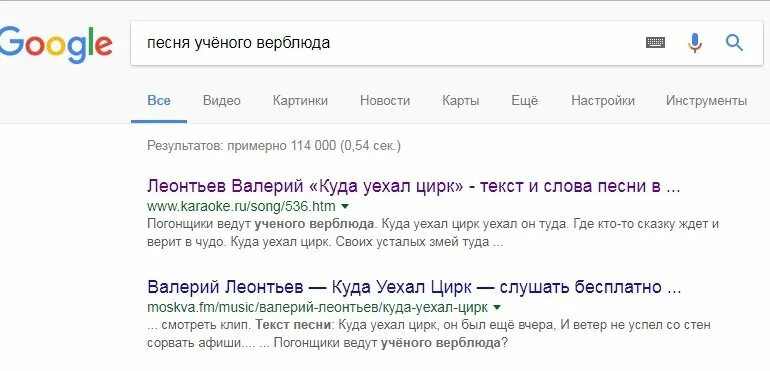Open Валерий Леонтьев — Куда Уехал Цирк result
Screen dimensions: 770x371
tap(414, 287)
